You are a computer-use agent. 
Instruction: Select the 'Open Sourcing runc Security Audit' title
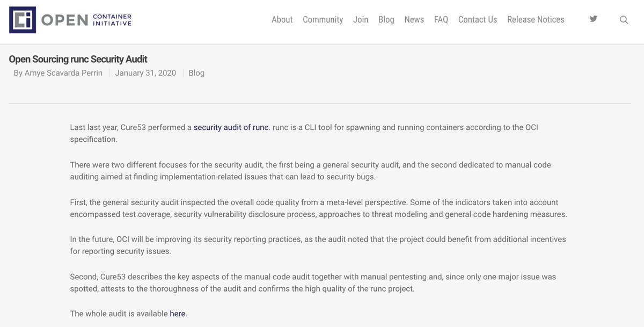pyautogui.click(x=78, y=59)
